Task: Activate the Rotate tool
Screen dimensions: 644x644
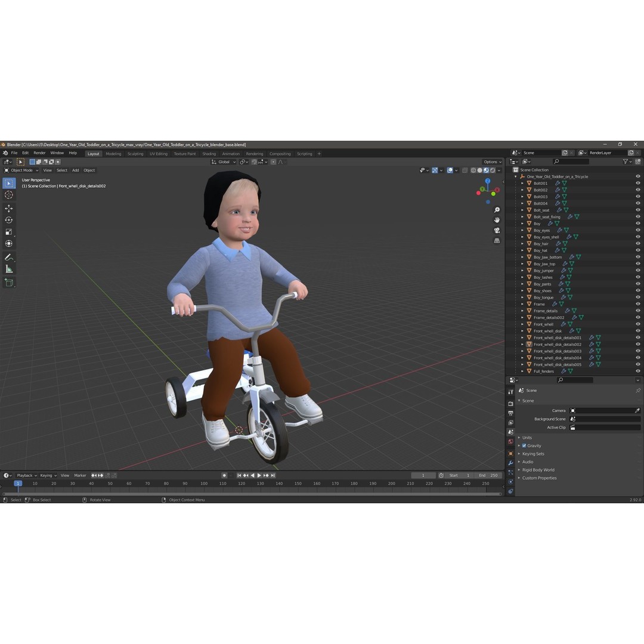Action: coord(8,220)
